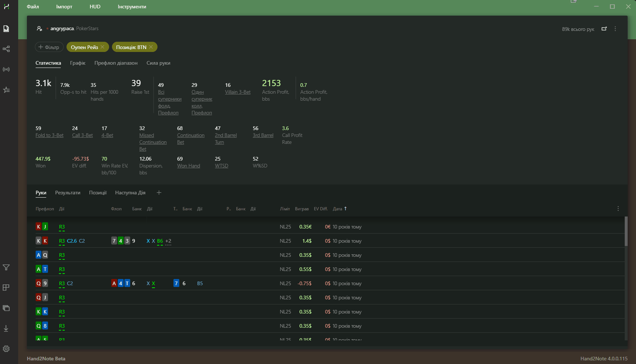This screenshot has height=364, width=636.
Task: Click the Hand2Note logo icon
Action: [6, 7]
